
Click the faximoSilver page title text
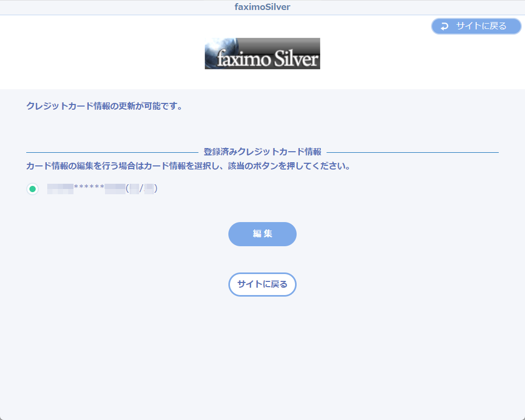[262, 7]
